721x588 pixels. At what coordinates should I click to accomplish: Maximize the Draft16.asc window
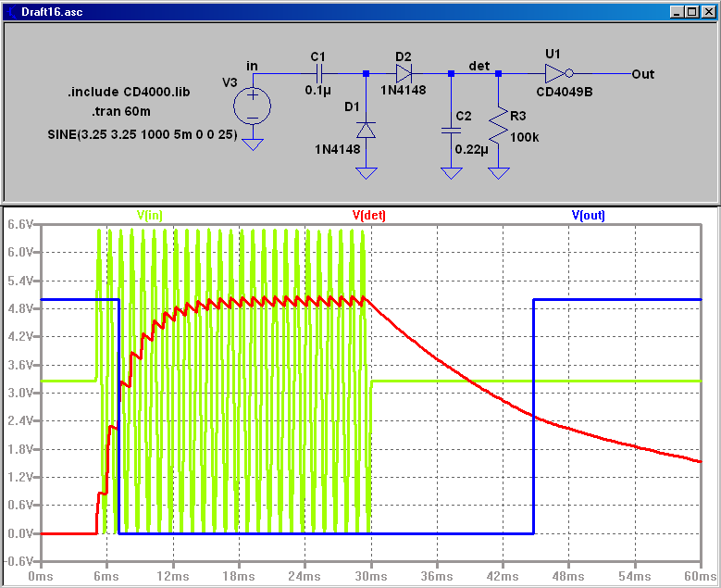[692, 12]
